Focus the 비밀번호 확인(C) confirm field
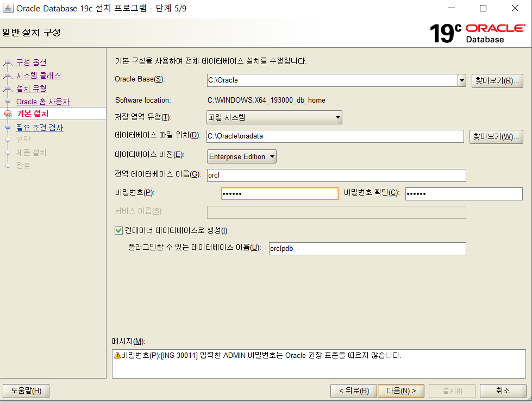Image resolution: width=532 pixels, height=403 pixels. (464, 194)
